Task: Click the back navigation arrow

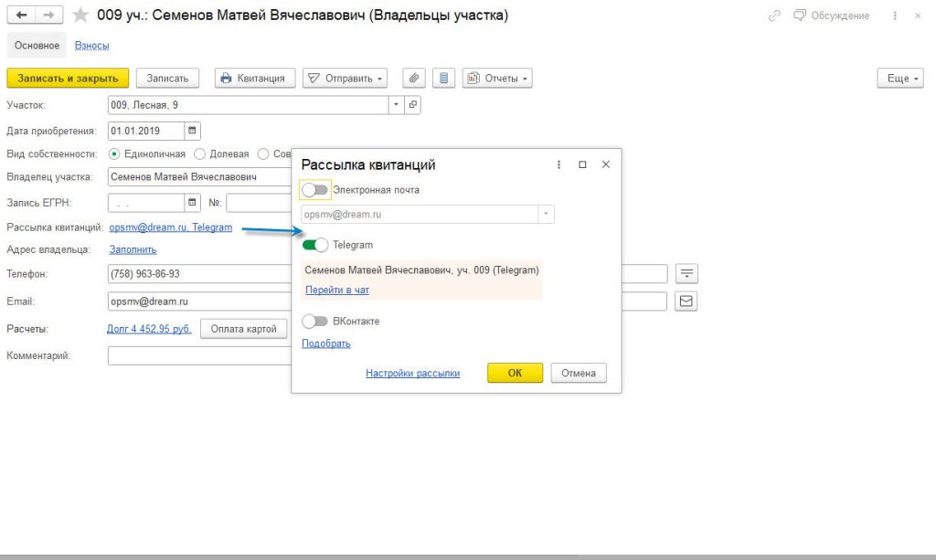Action: (21, 16)
